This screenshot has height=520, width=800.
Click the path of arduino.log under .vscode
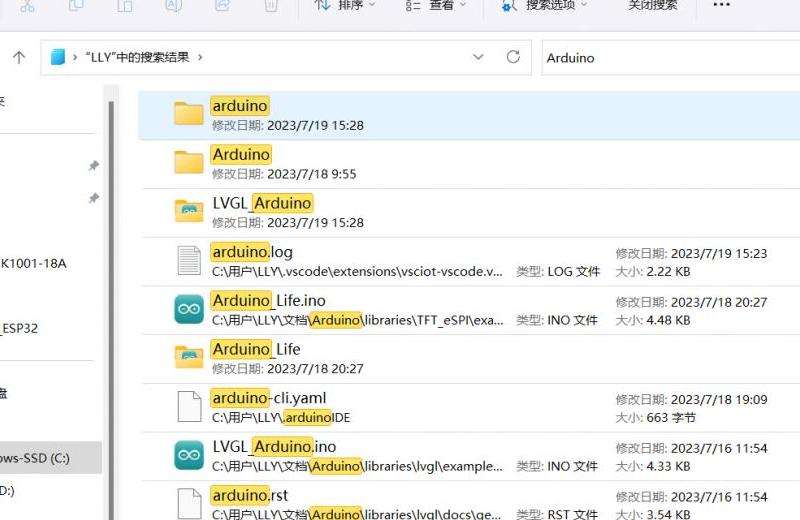357,271
